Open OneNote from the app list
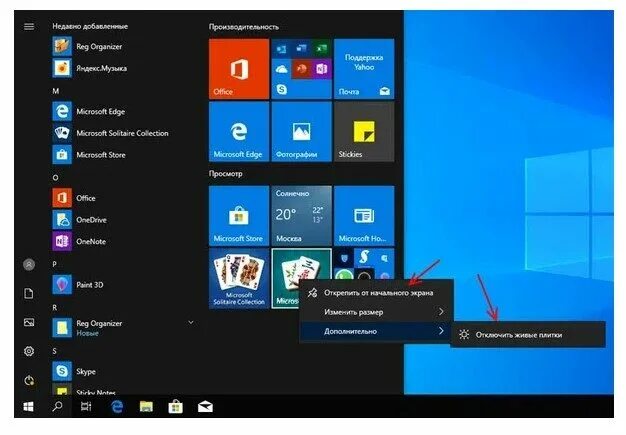This screenshot has width=626, height=435. [x=91, y=241]
